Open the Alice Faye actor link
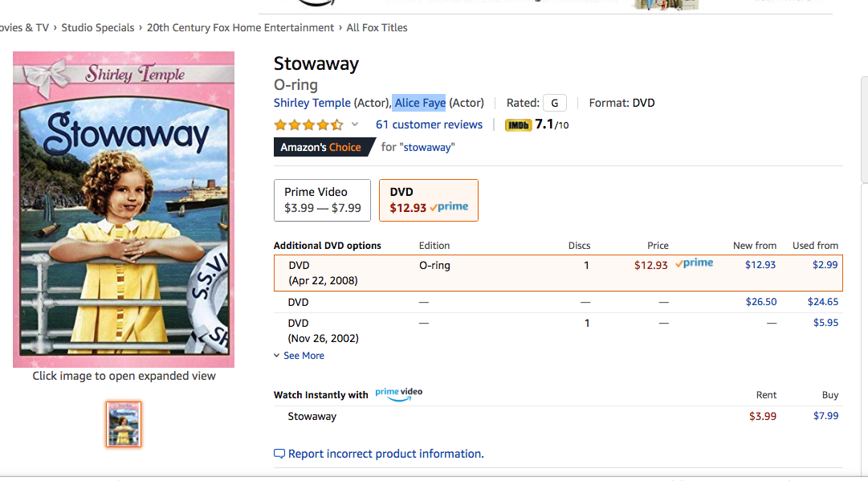868x481 pixels. [x=420, y=103]
